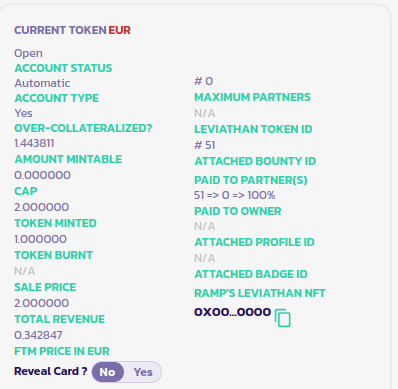Click the FTM price value 0.342847
This screenshot has height=389, width=398.
38,335
